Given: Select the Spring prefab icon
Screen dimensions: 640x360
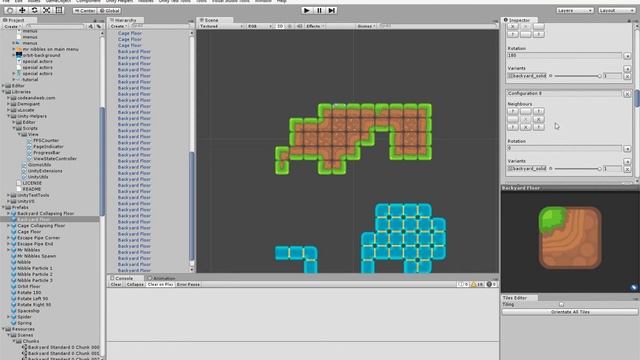Looking at the screenshot, I should pos(14,323).
